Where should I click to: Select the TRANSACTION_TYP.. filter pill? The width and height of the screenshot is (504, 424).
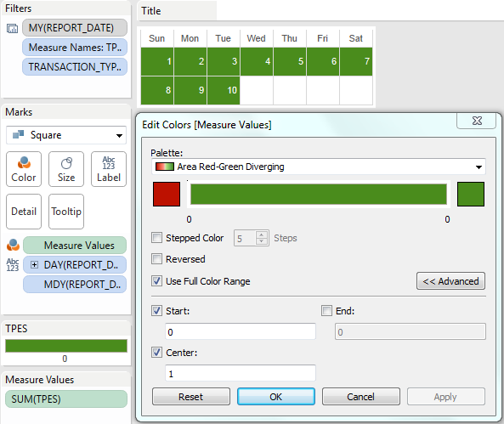click(75, 66)
